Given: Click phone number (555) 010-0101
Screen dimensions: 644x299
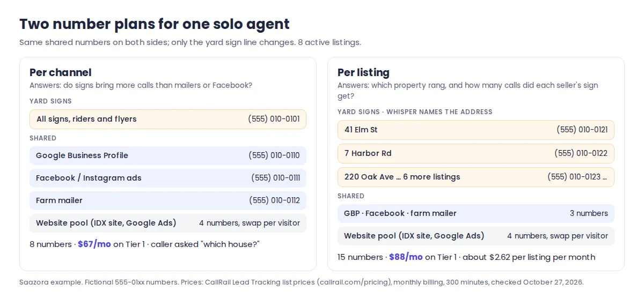Looking at the screenshot, I should tap(274, 119).
